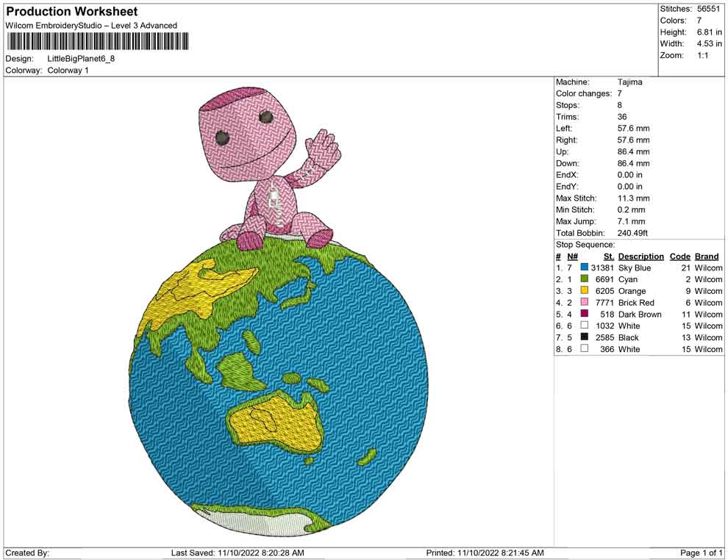Click the embroidered globe design preview
The width and height of the screenshot is (728, 560).
tap(278, 387)
